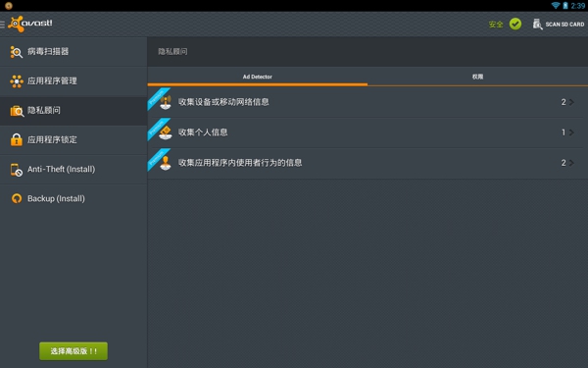Screen dimensions: 588x368
Task: Expand chevron for 收集应用程序内使用者行为的信息
Action: pyautogui.click(x=571, y=163)
